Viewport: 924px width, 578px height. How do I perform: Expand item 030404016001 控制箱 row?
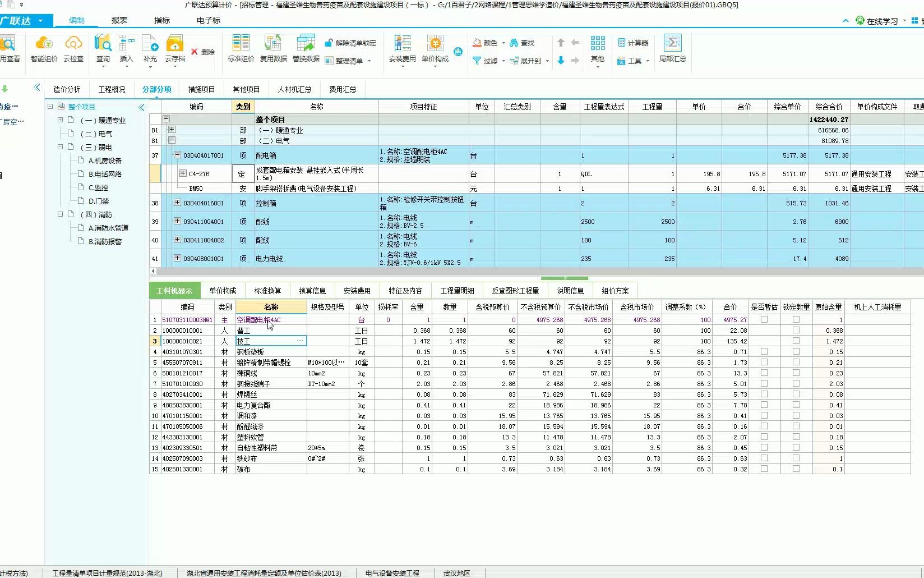click(177, 203)
